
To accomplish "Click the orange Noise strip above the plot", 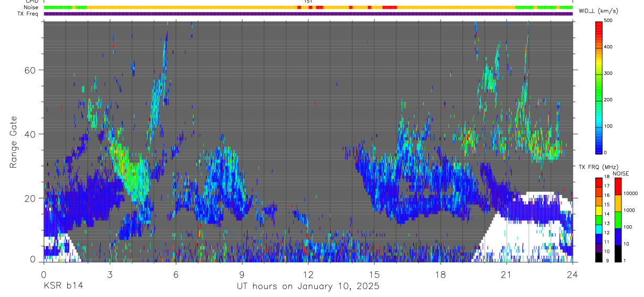I will [308, 7].
